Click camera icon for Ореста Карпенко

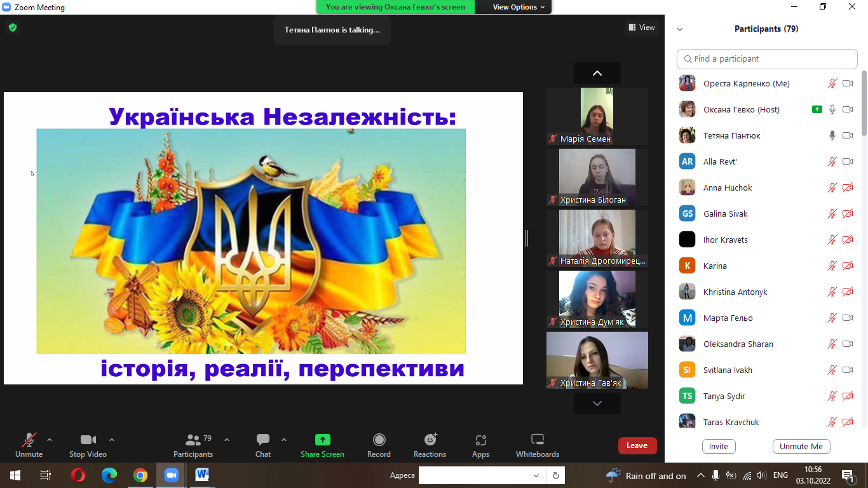[x=848, y=83]
